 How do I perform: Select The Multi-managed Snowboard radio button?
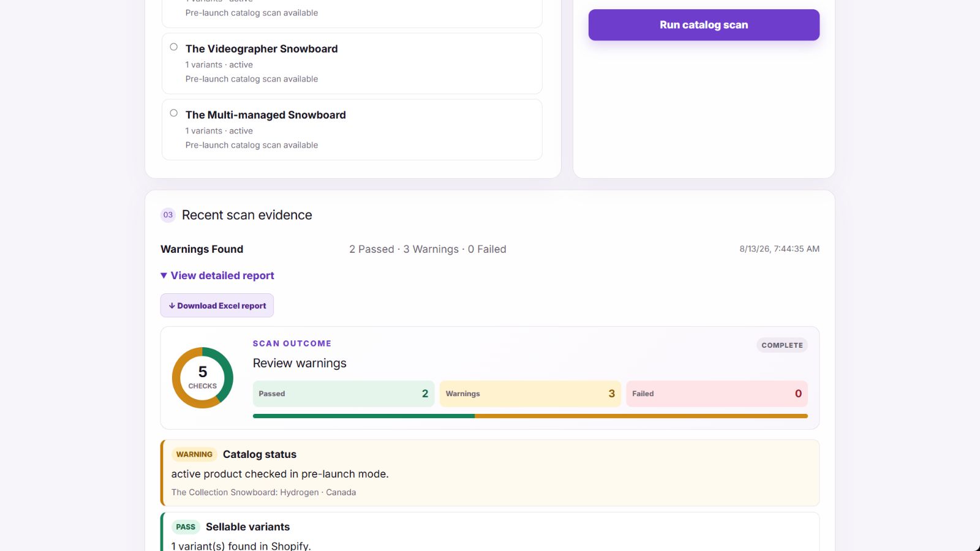click(174, 113)
